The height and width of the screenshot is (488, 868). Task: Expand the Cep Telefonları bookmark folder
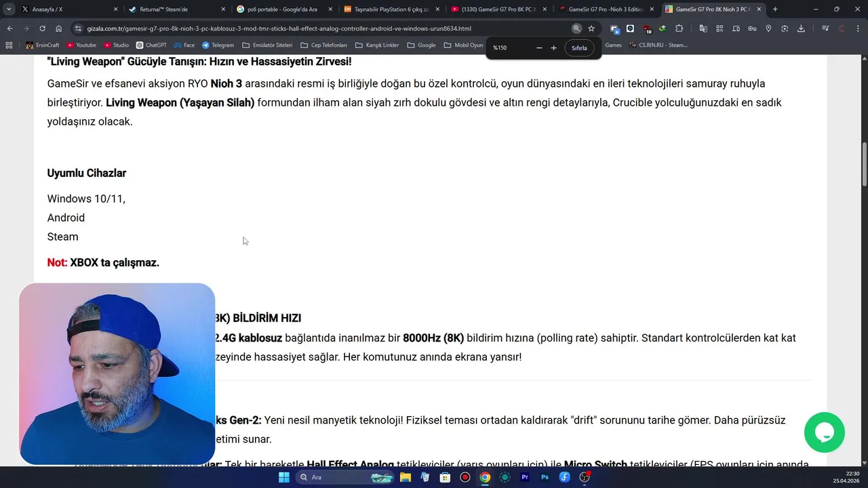click(323, 45)
